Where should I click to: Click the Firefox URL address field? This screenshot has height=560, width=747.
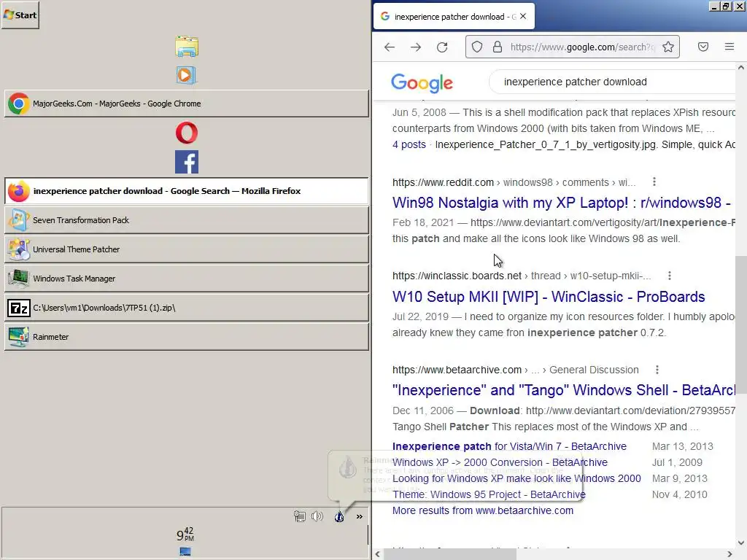582,47
